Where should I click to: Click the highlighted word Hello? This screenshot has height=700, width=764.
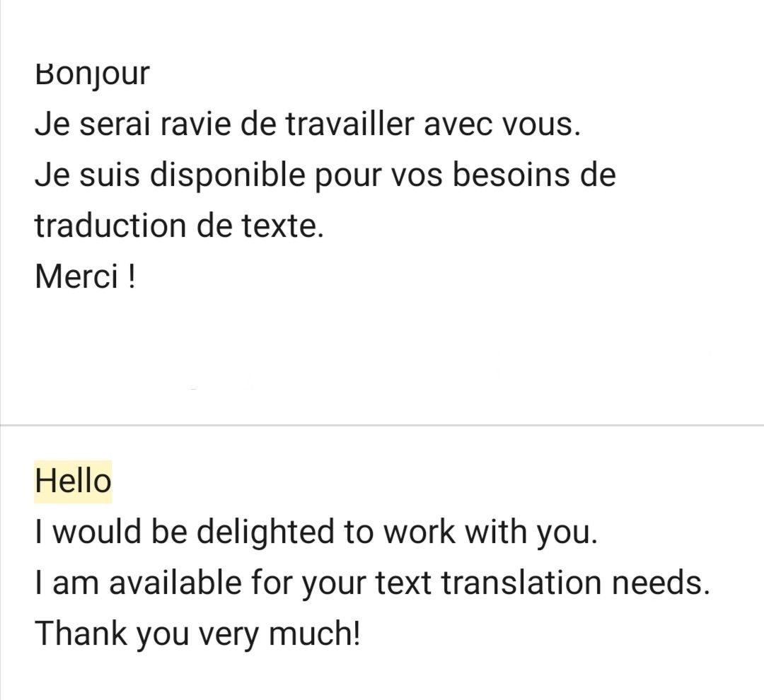click(73, 482)
